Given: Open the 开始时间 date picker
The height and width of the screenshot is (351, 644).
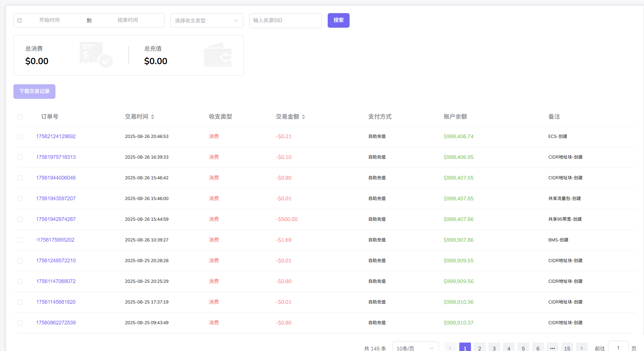Looking at the screenshot, I should point(49,20).
